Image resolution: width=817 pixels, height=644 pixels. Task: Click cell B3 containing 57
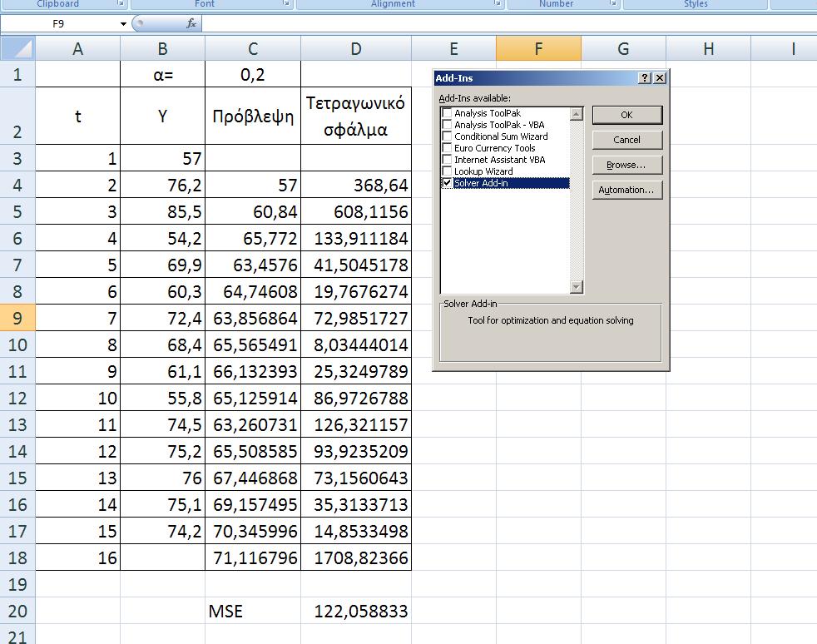coord(162,158)
